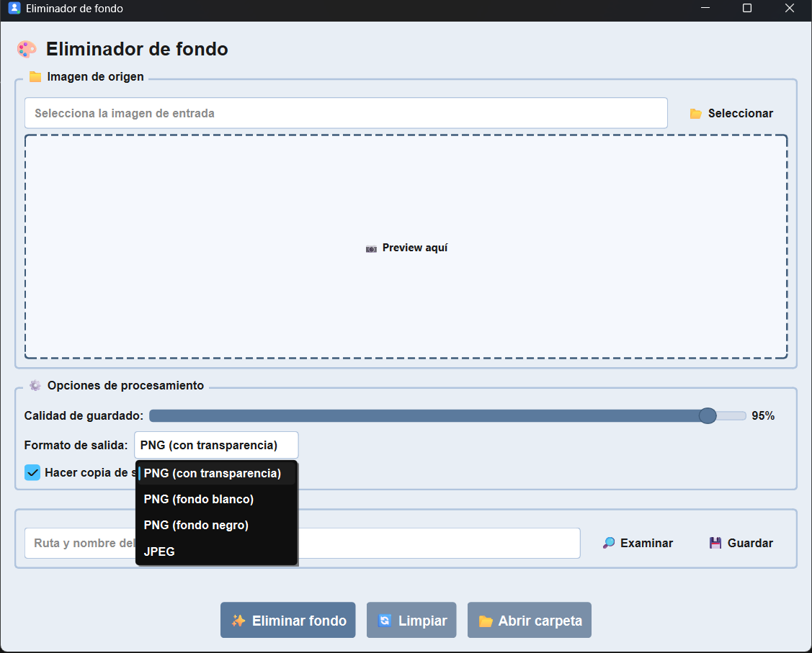Click the folder icon next to Seleccionar
Viewport: 812px width, 653px height.
pyautogui.click(x=695, y=113)
